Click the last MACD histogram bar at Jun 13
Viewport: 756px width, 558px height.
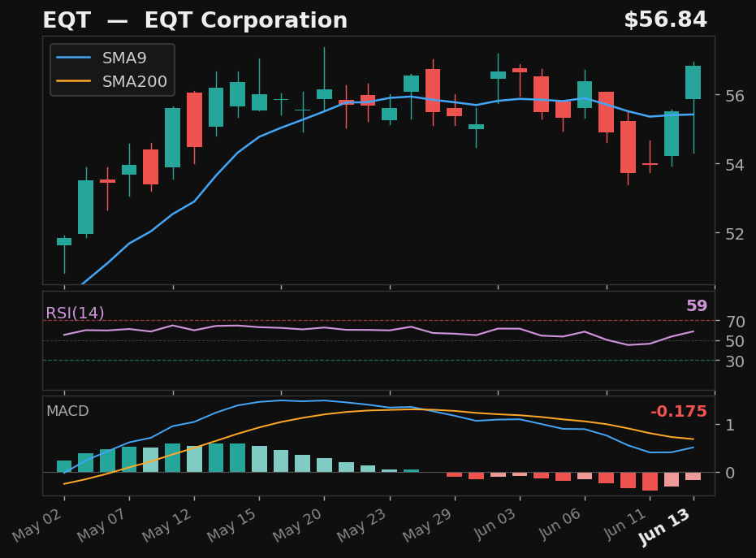point(693,477)
